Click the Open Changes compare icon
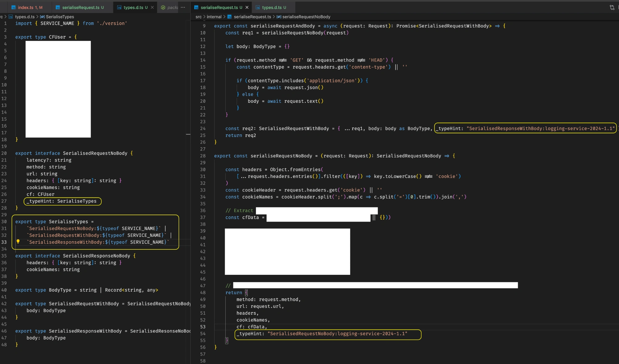Viewport: 619px width, 364px height. pos(612,7)
